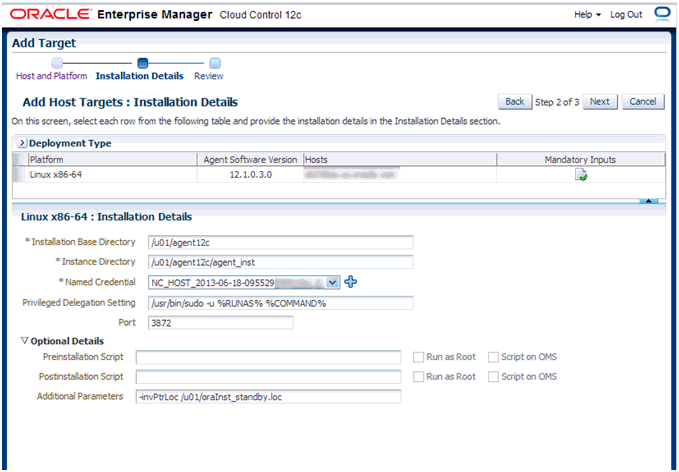Click the Preinstallation Script field
Image resolution: width=679 pixels, height=472 pixels.
coord(268,357)
